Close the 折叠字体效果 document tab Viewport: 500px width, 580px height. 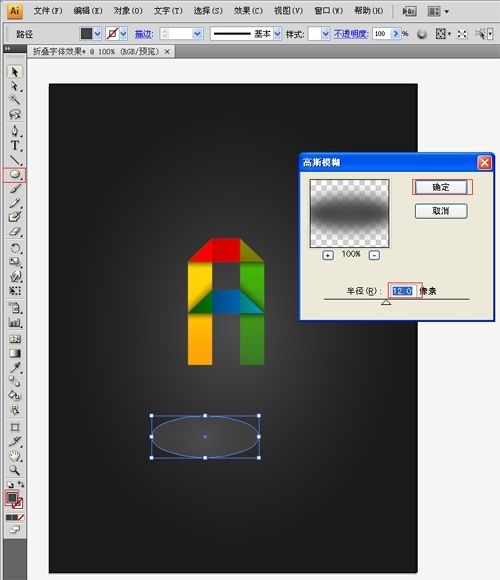coord(167,52)
